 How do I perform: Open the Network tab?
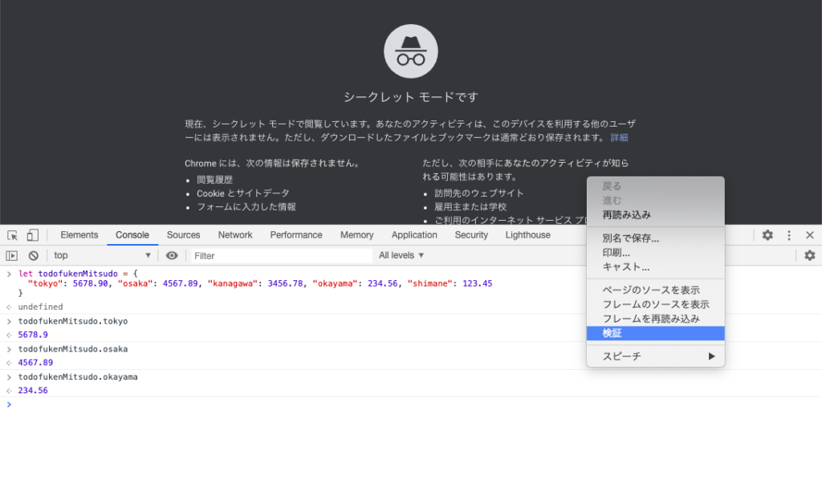(235, 235)
